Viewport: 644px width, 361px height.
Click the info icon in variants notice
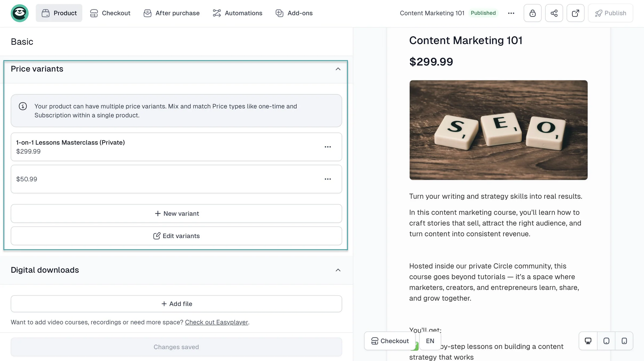pos(23,106)
